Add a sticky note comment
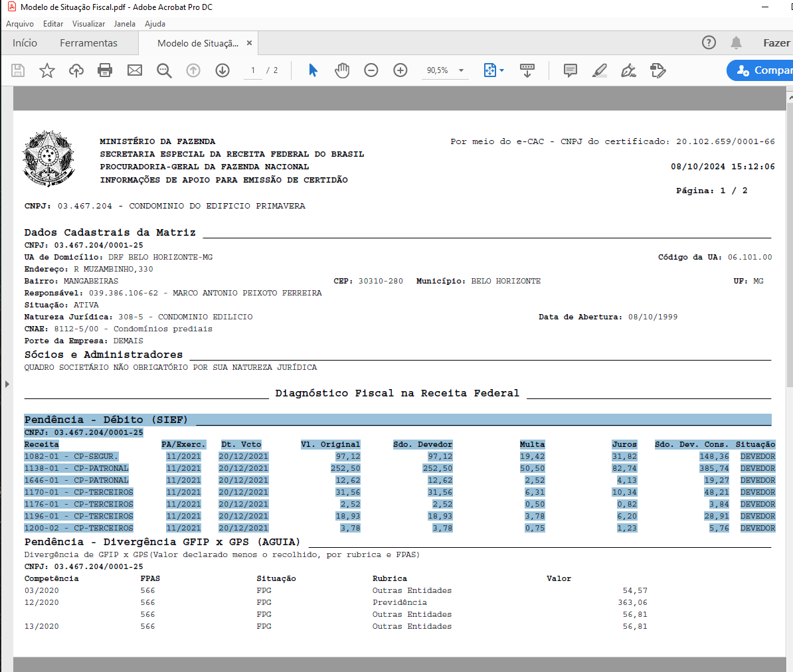This screenshot has width=793, height=672. coord(570,70)
